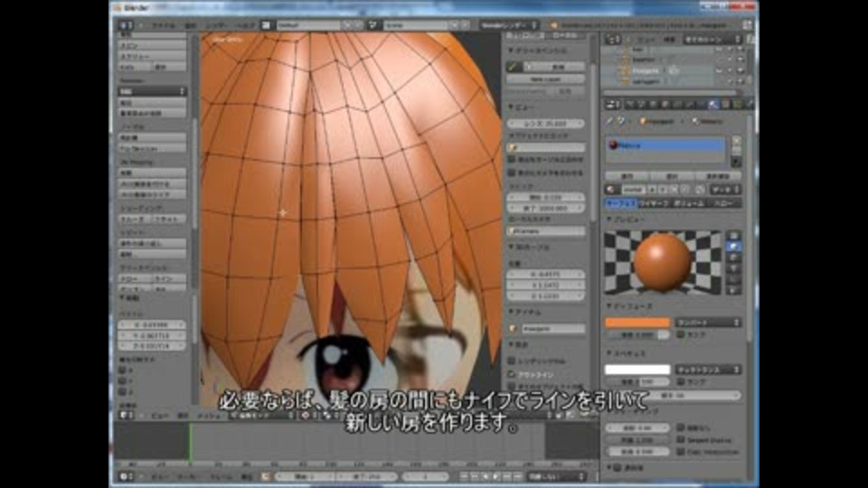Switch to Halo material type tab
Image resolution: width=868 pixels, height=488 pixels.
click(724, 203)
